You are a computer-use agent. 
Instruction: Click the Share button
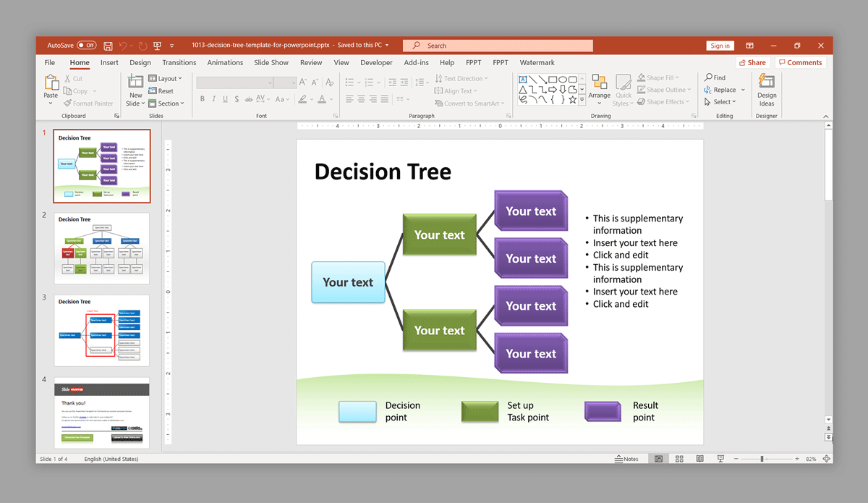coord(752,63)
